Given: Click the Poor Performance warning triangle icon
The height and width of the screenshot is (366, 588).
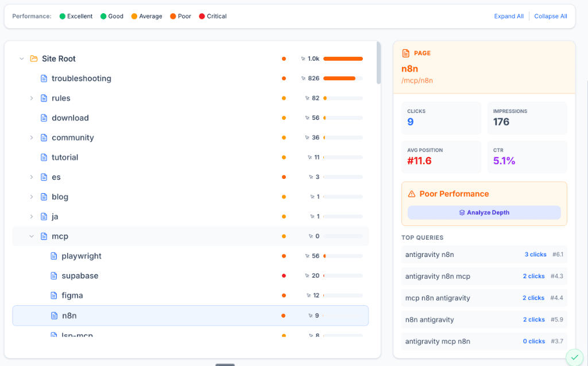Looking at the screenshot, I should tap(412, 194).
